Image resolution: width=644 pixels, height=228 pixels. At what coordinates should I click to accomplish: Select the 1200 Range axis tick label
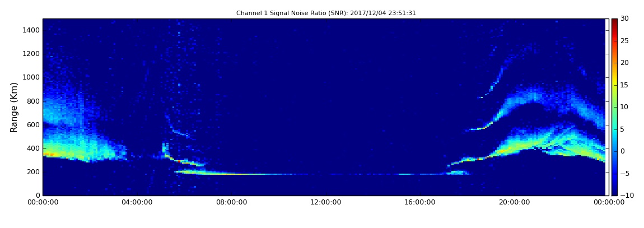(31, 54)
